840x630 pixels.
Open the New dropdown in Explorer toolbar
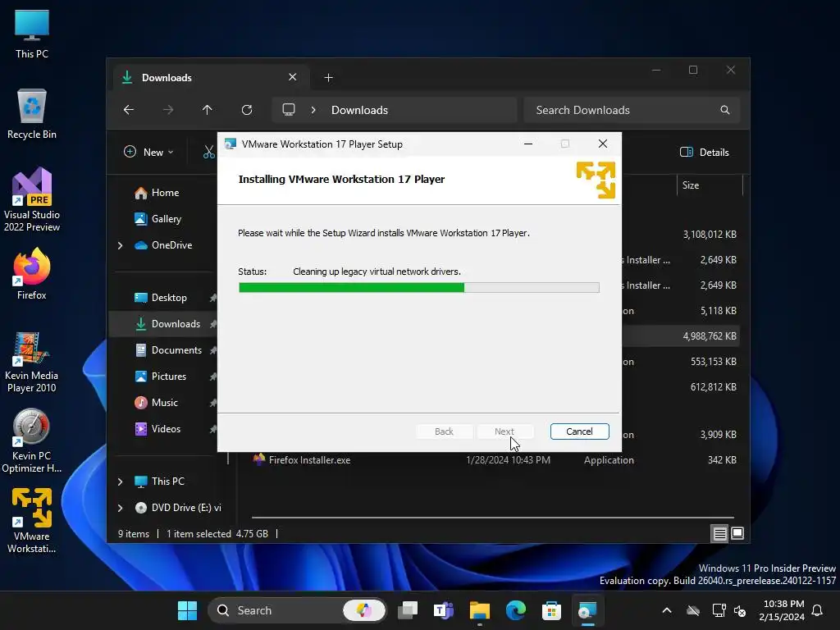click(149, 152)
